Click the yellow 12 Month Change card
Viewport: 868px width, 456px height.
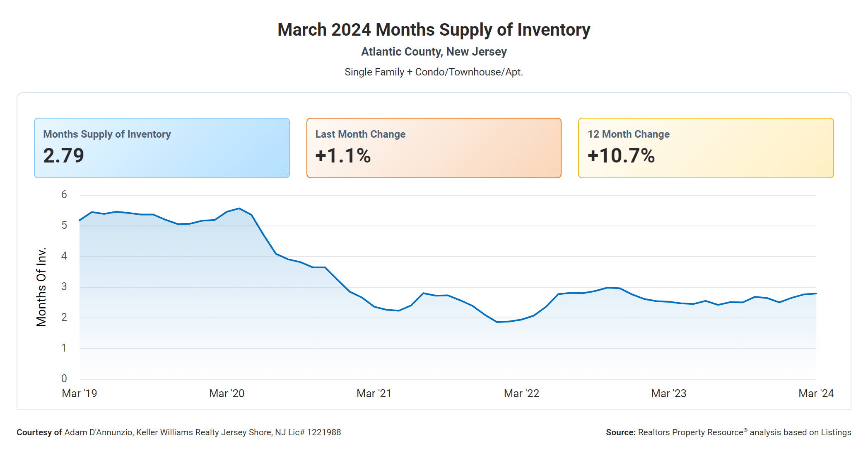[706, 148]
